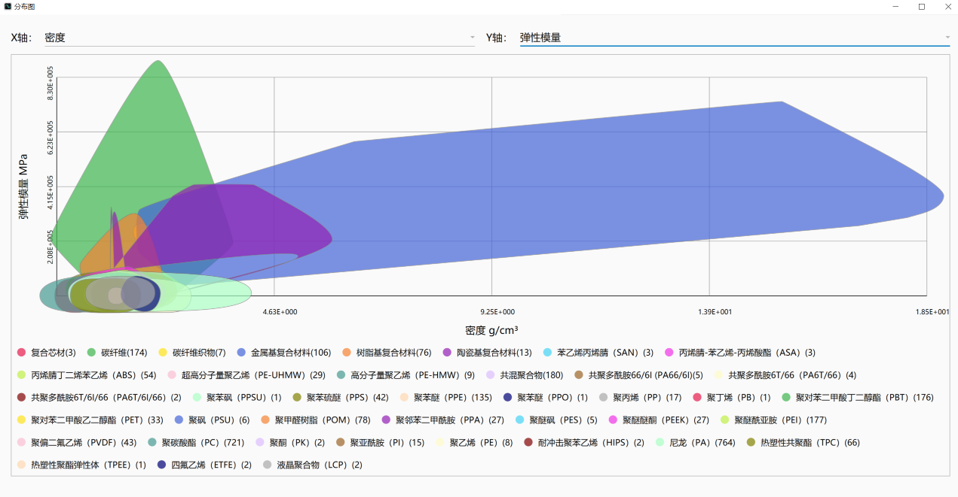Click the 聚碳酸酯 (PC) legend dot

tap(152, 442)
